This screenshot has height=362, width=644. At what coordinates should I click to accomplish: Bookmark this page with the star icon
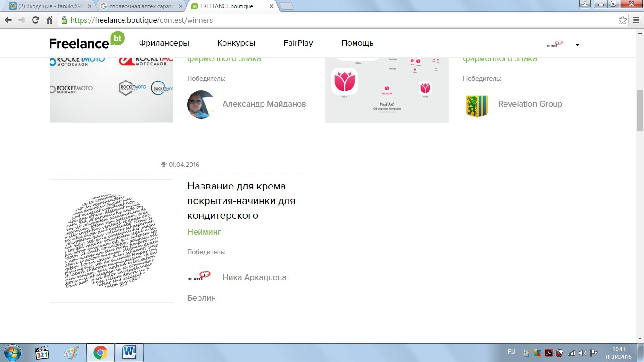[623, 20]
